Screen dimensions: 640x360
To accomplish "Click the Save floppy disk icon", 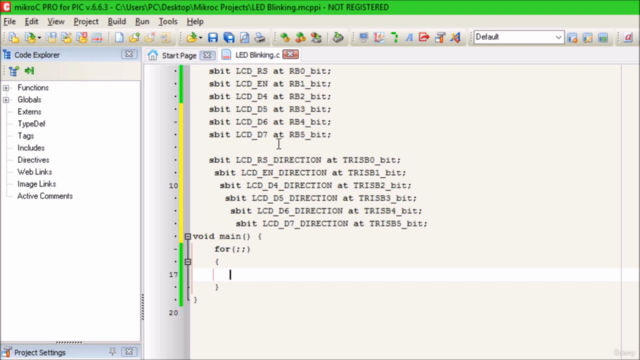I will click(x=213, y=38).
